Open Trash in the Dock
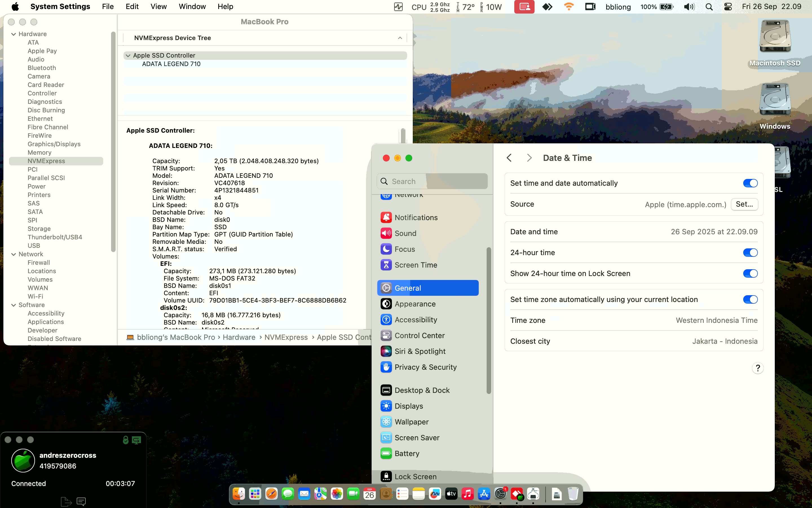Screen dimensions: 812x508 click(573, 494)
